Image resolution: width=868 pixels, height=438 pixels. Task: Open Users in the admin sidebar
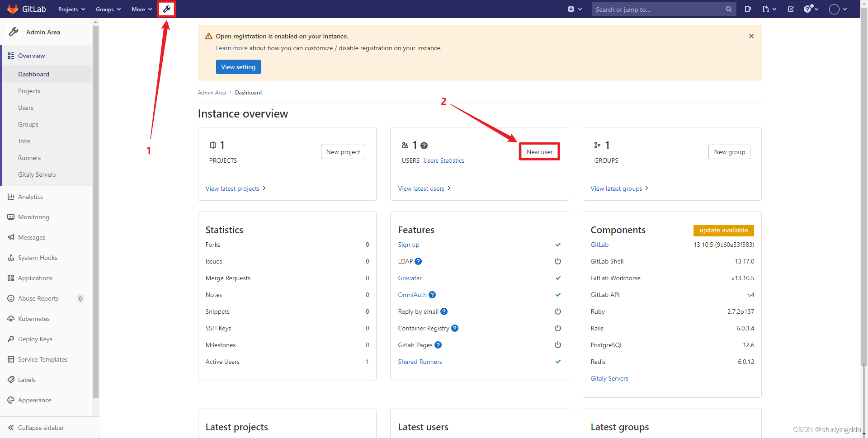(26, 108)
